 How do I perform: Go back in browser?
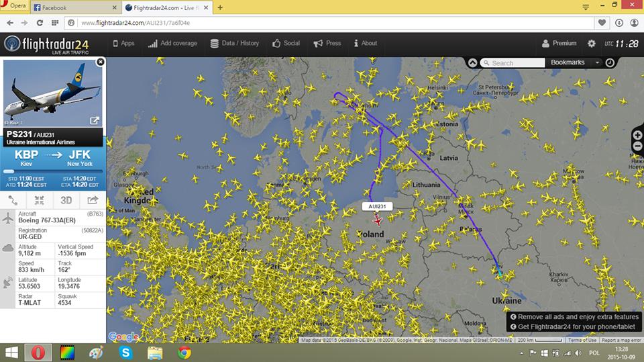pyautogui.click(x=10, y=23)
